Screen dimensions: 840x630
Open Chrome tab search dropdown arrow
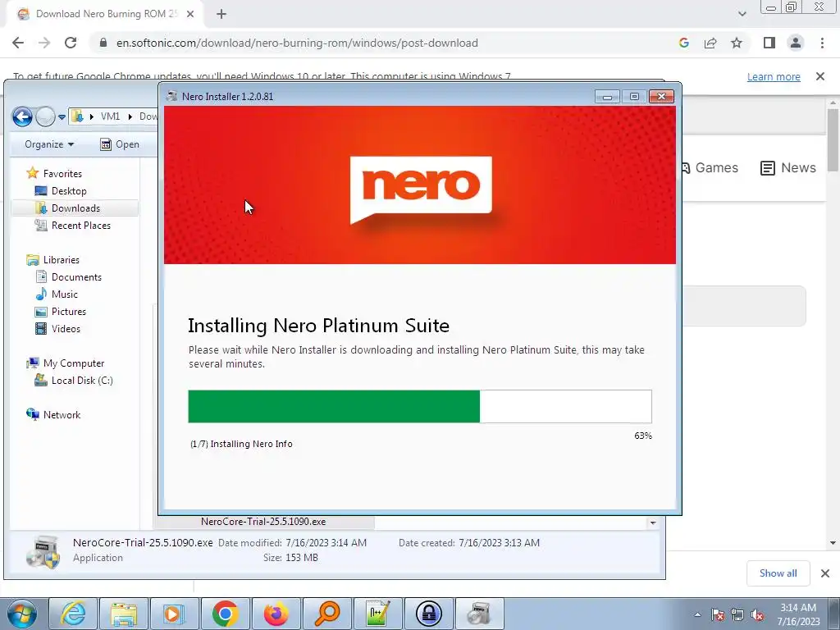tap(742, 14)
